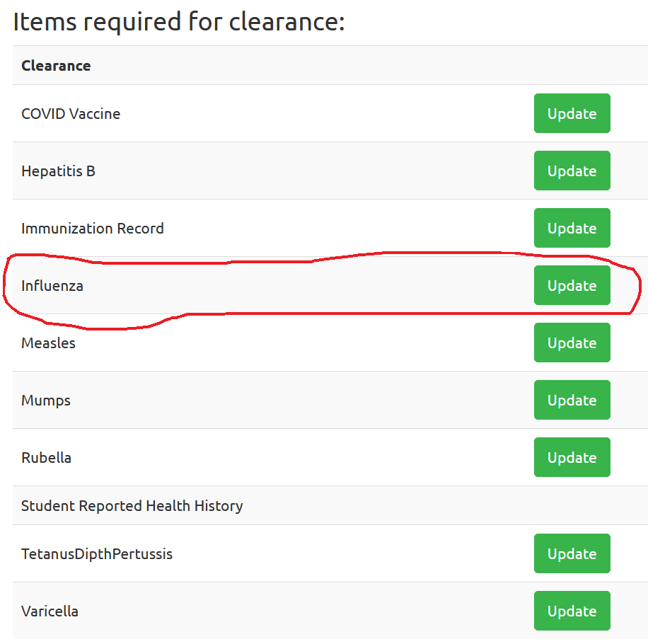
Task: Update the Measles entry
Action: [x=572, y=343]
